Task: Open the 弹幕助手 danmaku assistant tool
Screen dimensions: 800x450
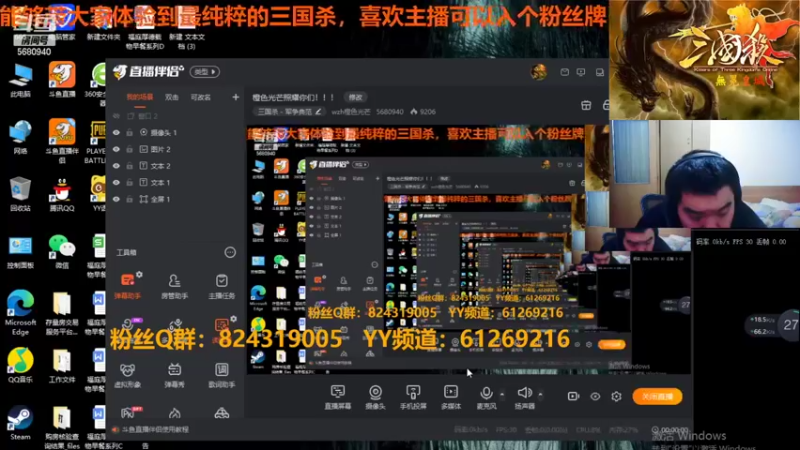Action: coord(128,286)
